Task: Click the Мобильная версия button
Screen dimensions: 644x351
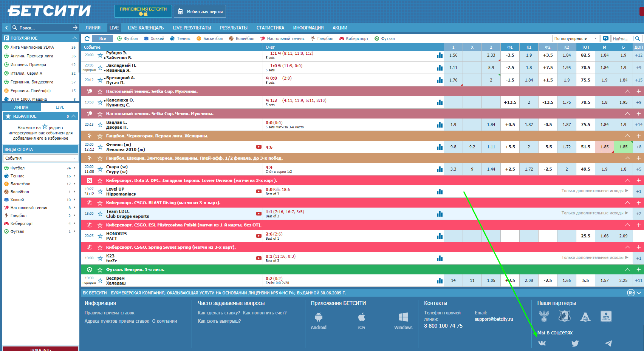Action: [x=200, y=11]
